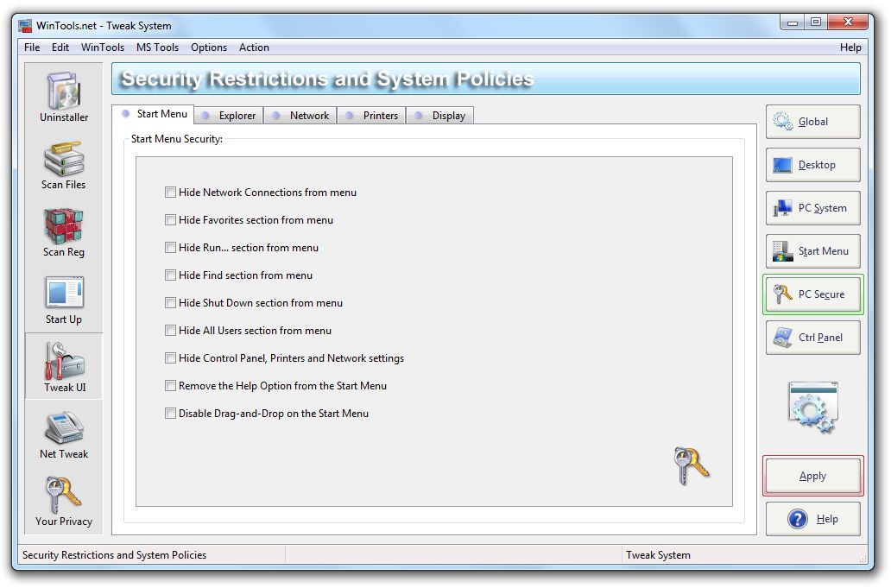Open the Uninstaller tool in sidebar
891x588 pixels.
[x=64, y=98]
